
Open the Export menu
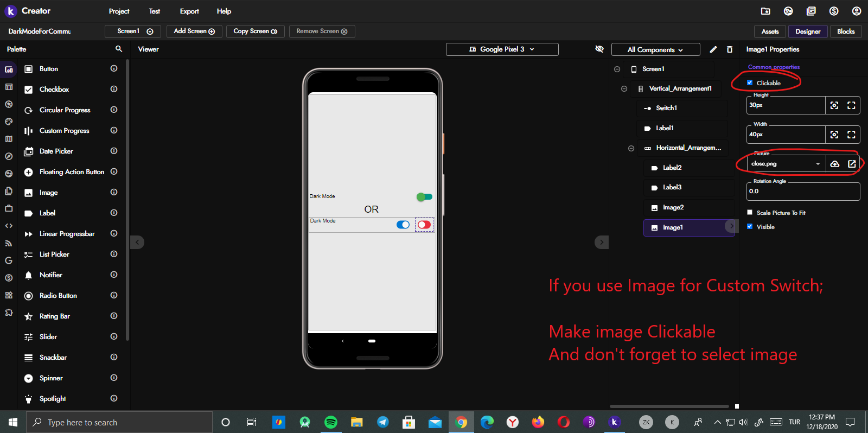pos(189,11)
